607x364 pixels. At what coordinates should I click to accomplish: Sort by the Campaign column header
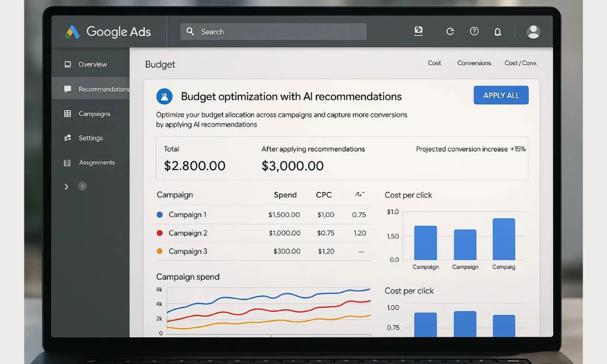coord(175,195)
